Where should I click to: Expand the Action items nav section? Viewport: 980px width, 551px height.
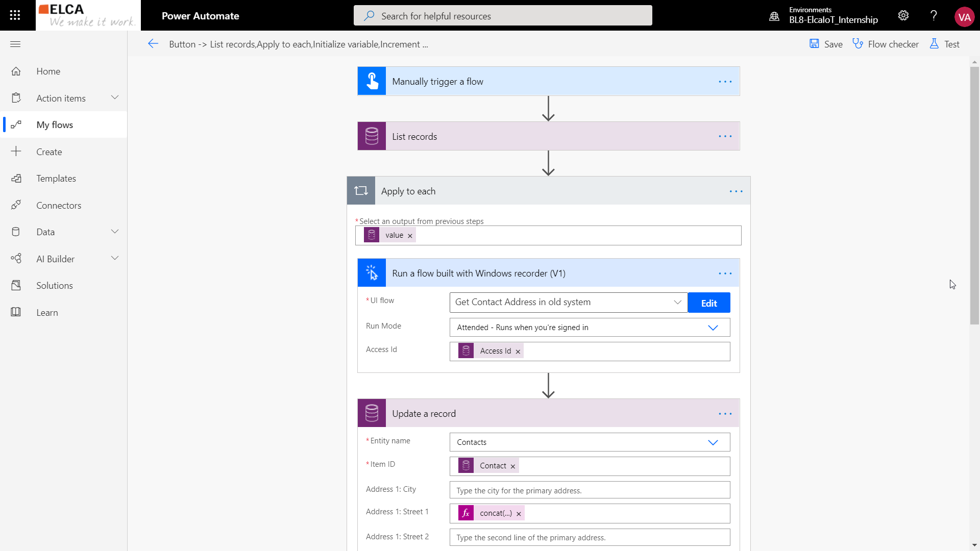pyautogui.click(x=115, y=98)
